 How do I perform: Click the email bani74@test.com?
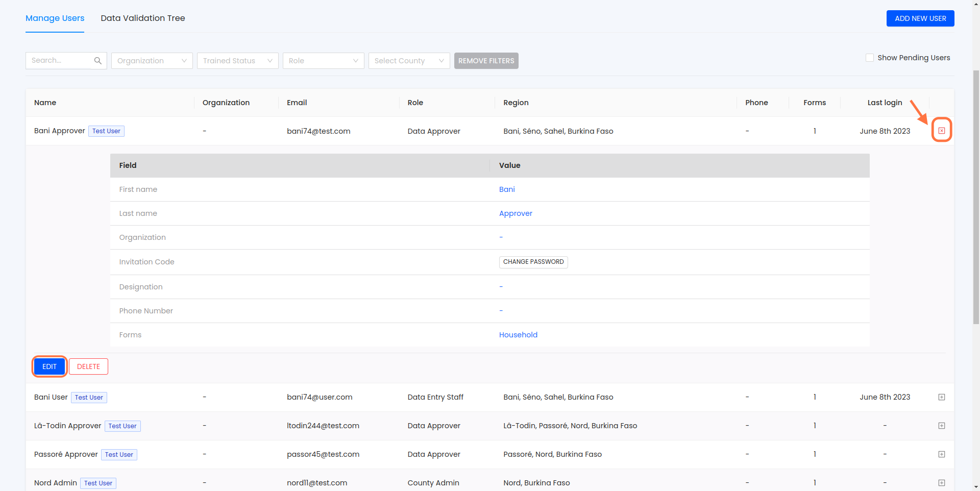[318, 131]
